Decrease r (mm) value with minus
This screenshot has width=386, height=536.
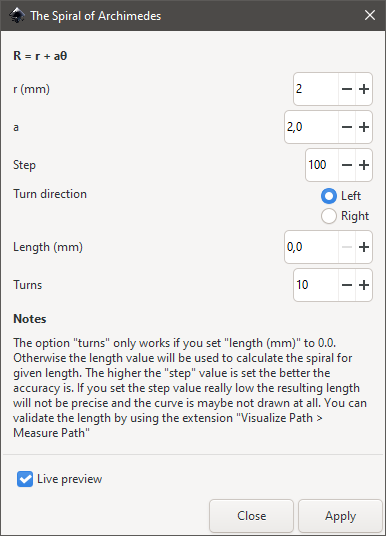pos(347,89)
